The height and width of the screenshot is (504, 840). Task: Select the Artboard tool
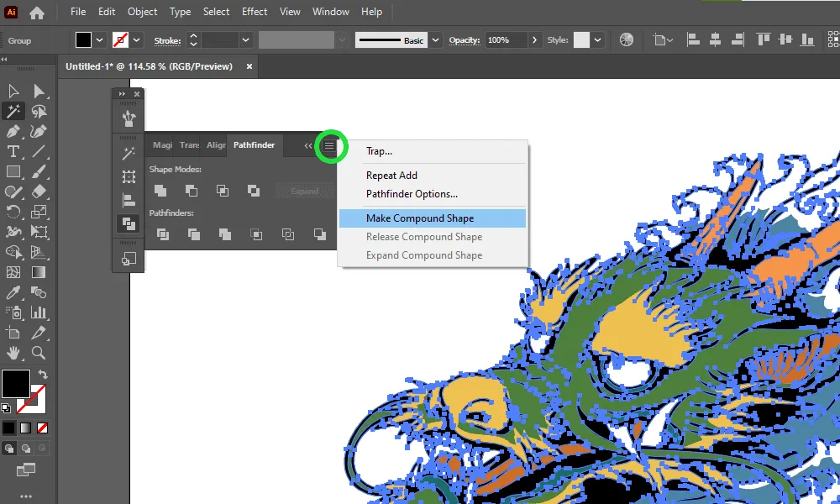[x=13, y=333]
